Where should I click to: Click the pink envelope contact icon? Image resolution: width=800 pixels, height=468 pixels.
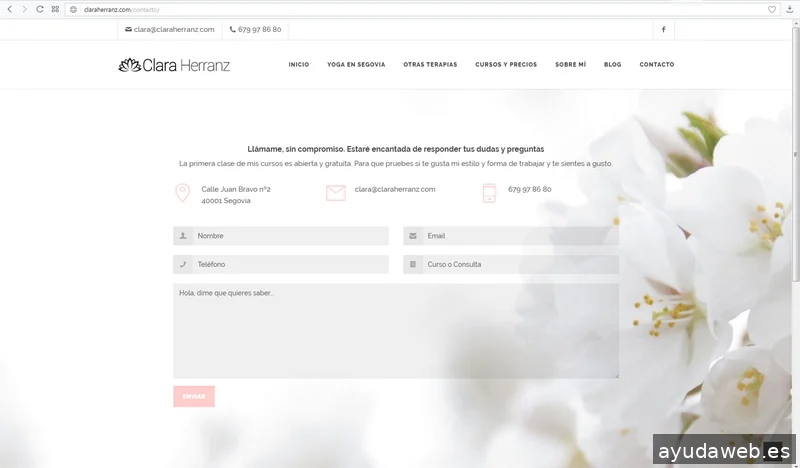click(336, 193)
